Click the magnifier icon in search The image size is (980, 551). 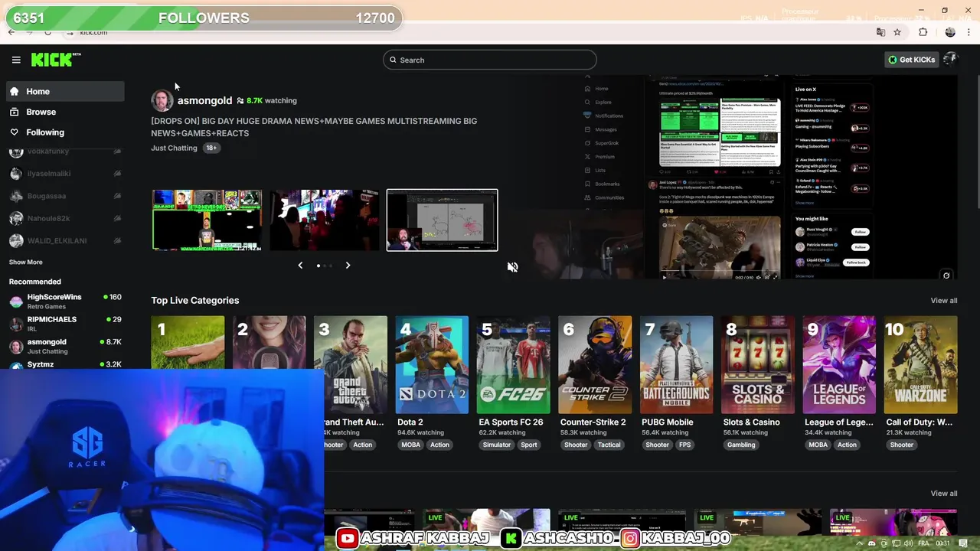394,60
